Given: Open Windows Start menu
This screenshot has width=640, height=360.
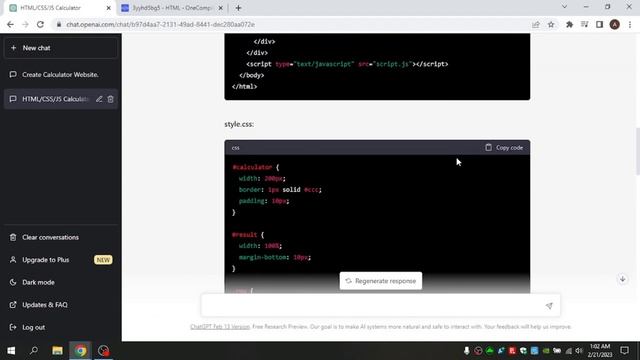Looking at the screenshot, I should point(11,351).
